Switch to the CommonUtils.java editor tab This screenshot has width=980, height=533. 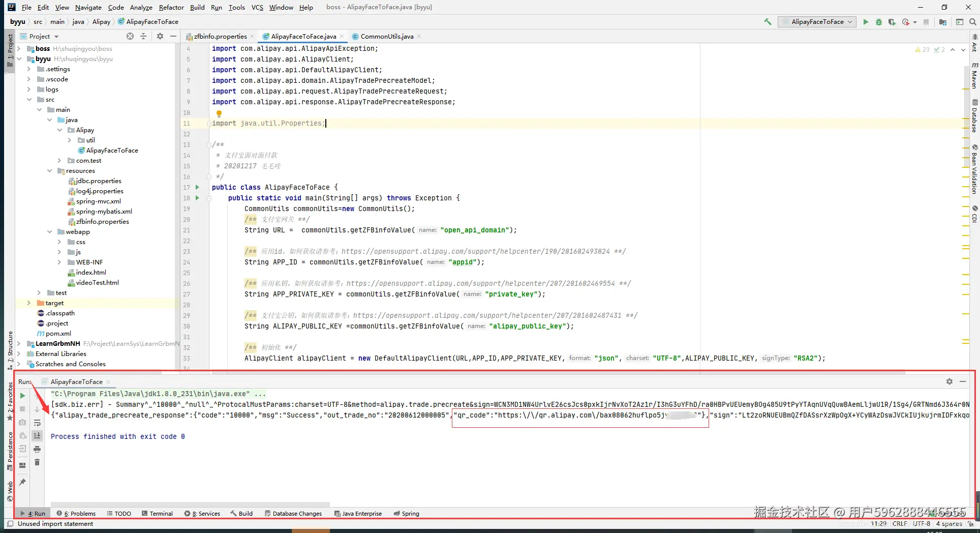tap(386, 36)
